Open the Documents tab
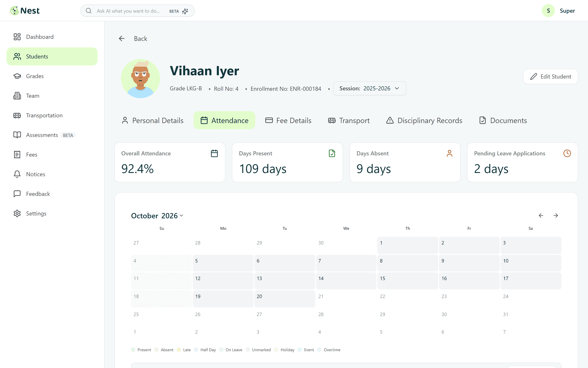The height and width of the screenshot is (368, 588). (503, 120)
